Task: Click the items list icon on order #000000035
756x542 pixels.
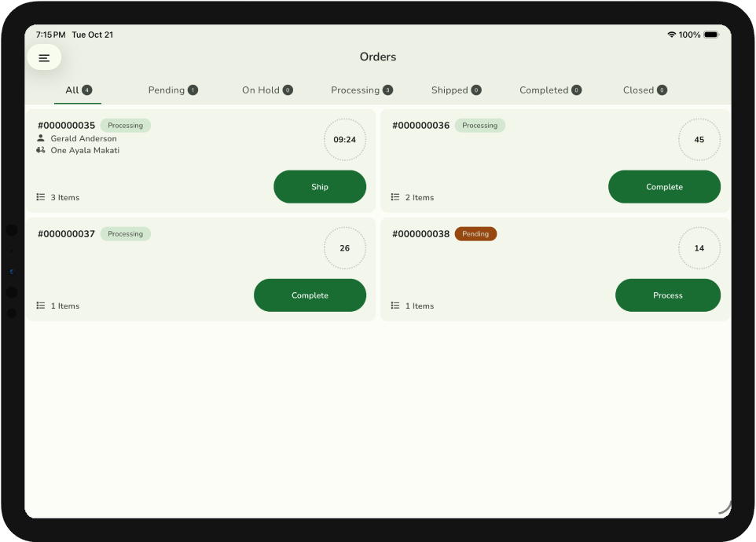Action: point(41,197)
